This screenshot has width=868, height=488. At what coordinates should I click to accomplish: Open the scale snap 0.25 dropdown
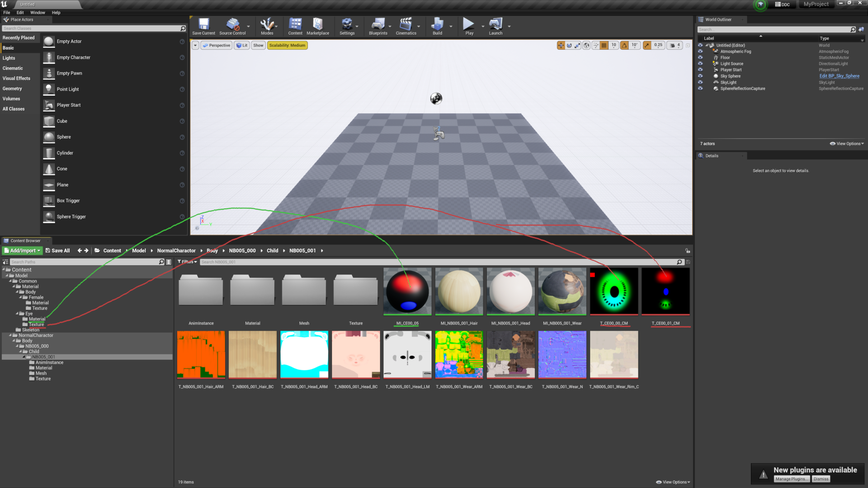[x=658, y=45]
